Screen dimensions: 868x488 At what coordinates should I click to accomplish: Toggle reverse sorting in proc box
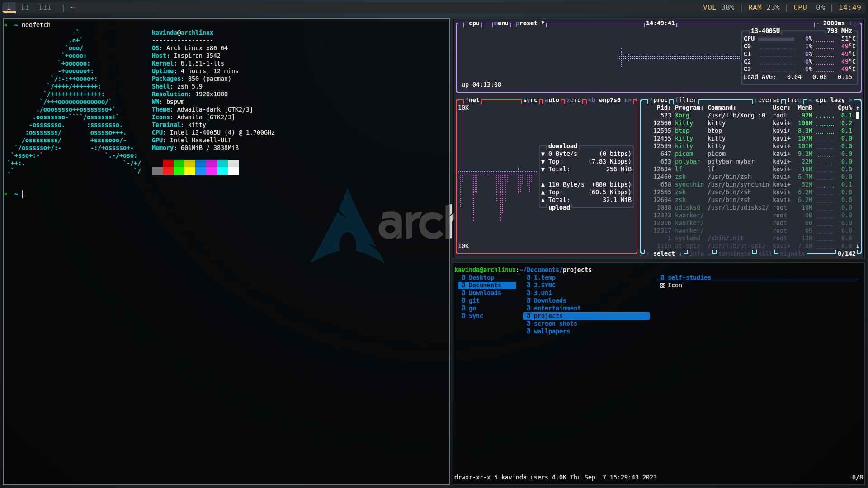[767, 100]
